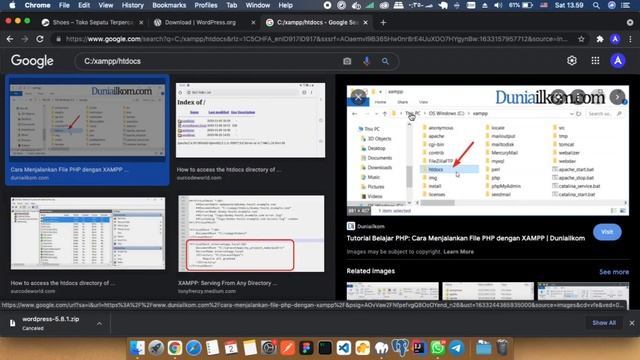
Task: Bookmark this page with star icon
Action: tap(581, 39)
